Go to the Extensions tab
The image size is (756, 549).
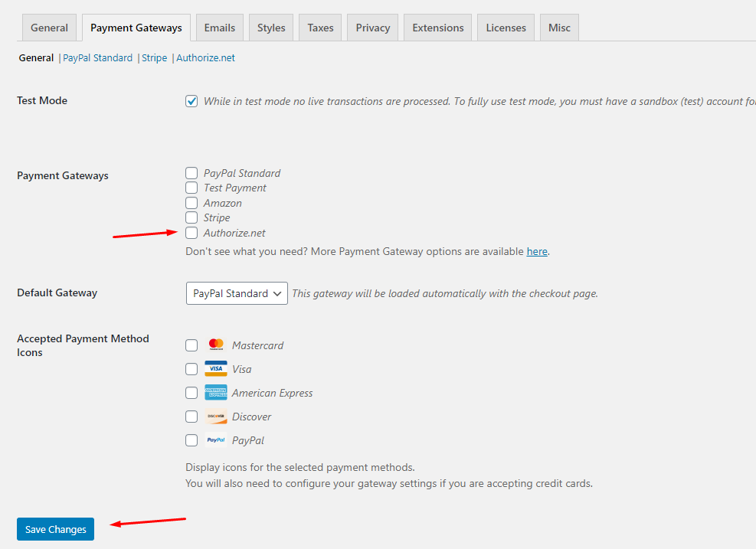point(438,28)
